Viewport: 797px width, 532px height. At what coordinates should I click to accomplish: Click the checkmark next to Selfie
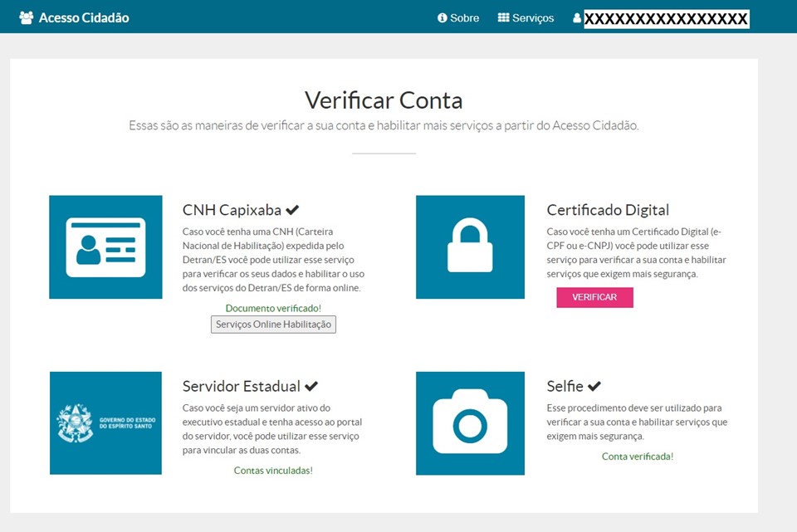[x=594, y=386]
